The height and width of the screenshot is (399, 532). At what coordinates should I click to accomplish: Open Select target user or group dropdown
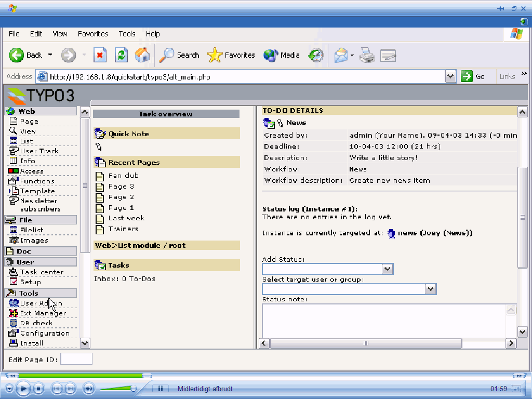point(430,289)
